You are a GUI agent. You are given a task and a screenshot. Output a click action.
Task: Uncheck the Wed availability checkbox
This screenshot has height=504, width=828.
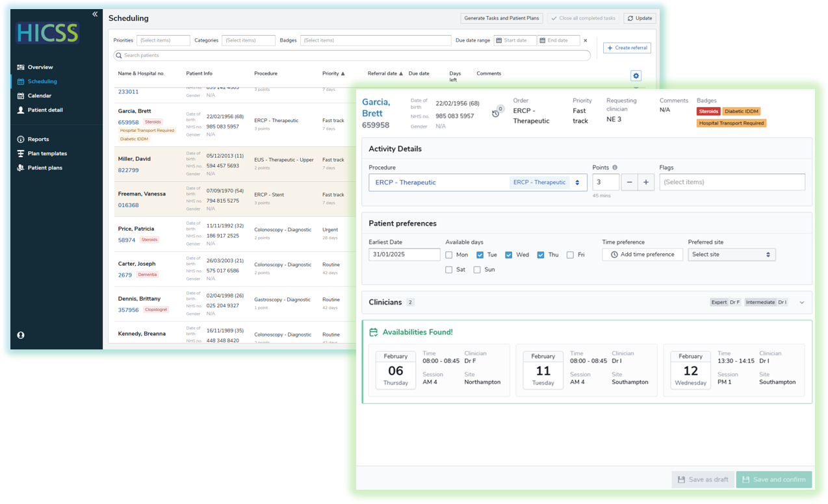[x=508, y=255]
